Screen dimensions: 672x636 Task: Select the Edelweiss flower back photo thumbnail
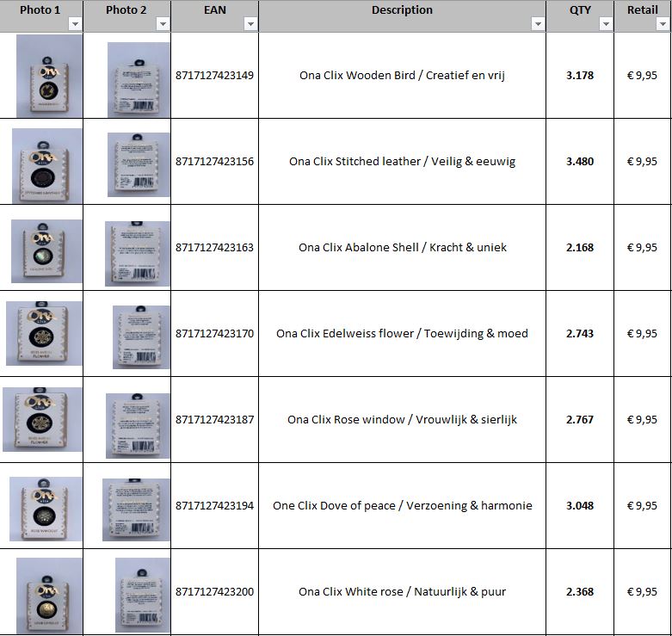(x=141, y=337)
